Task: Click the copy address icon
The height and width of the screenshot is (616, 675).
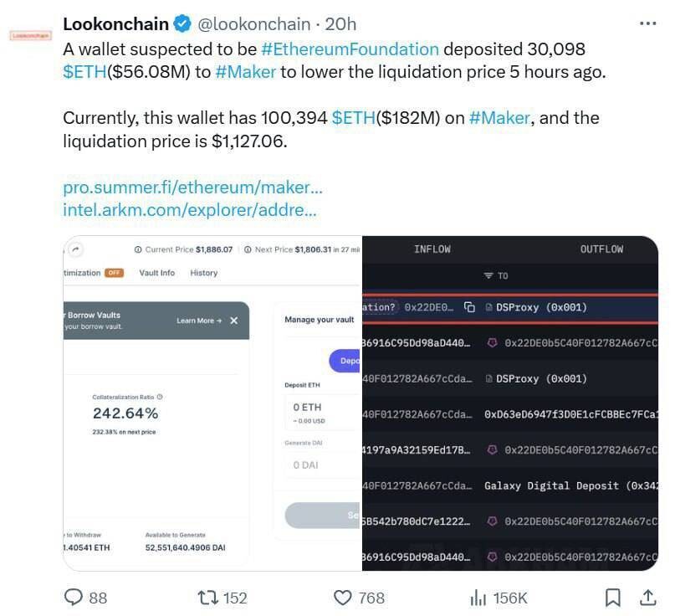Action: (469, 307)
